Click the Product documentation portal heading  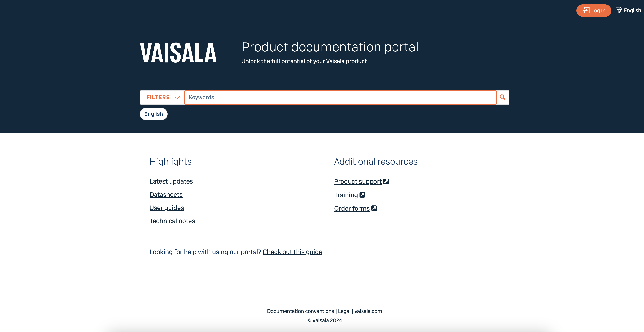(330, 47)
